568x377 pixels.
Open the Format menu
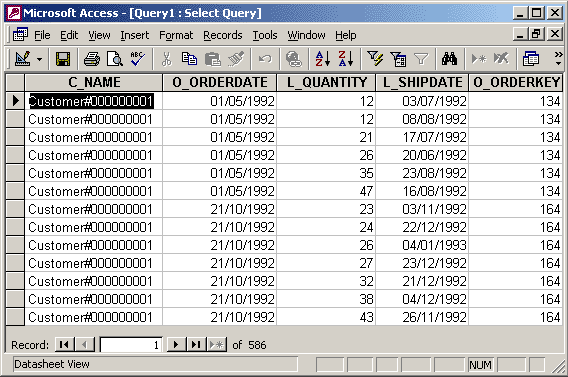click(x=176, y=35)
